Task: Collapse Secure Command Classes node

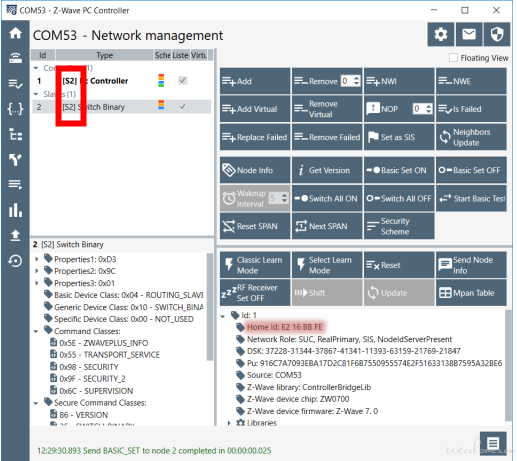Action: [36, 403]
